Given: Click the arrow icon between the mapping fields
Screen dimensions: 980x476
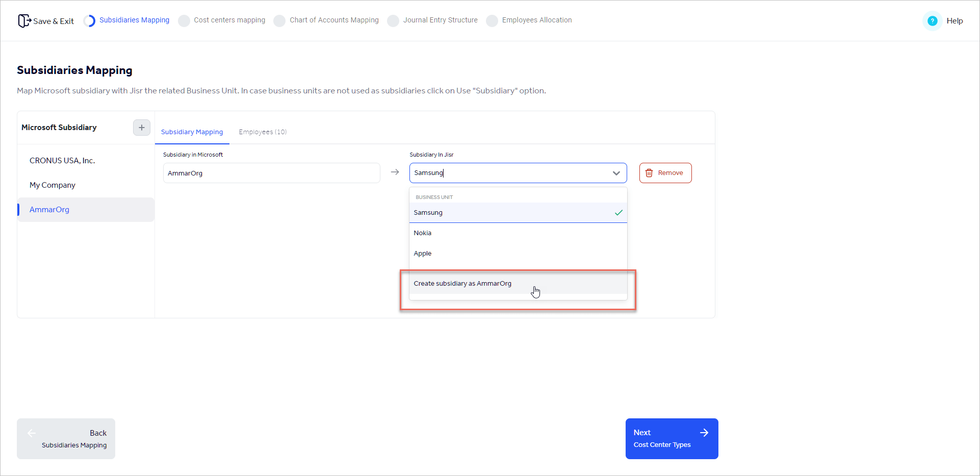Looking at the screenshot, I should point(395,172).
